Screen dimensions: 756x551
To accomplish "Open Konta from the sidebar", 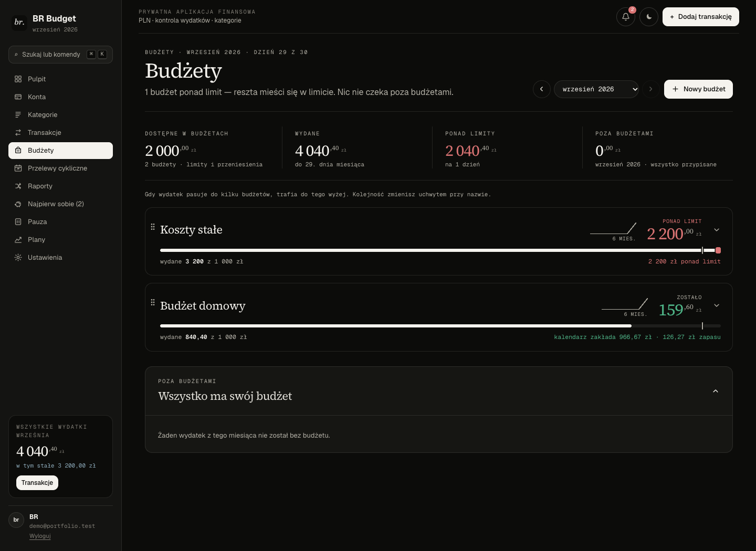I will click(60, 97).
